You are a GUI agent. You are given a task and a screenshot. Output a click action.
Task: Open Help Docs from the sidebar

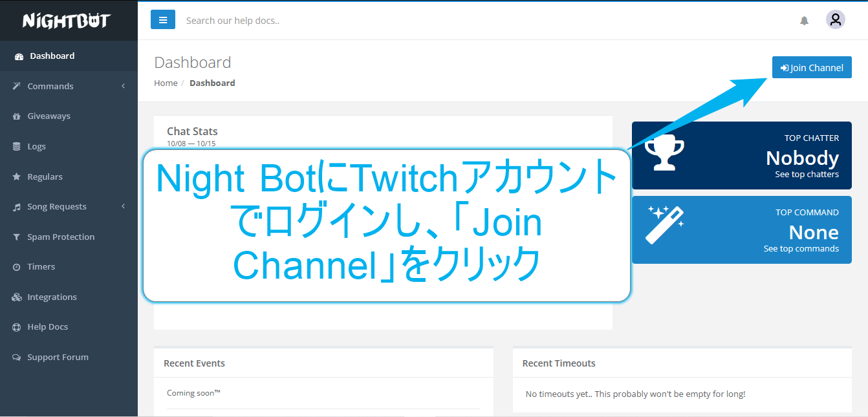click(16, 326)
